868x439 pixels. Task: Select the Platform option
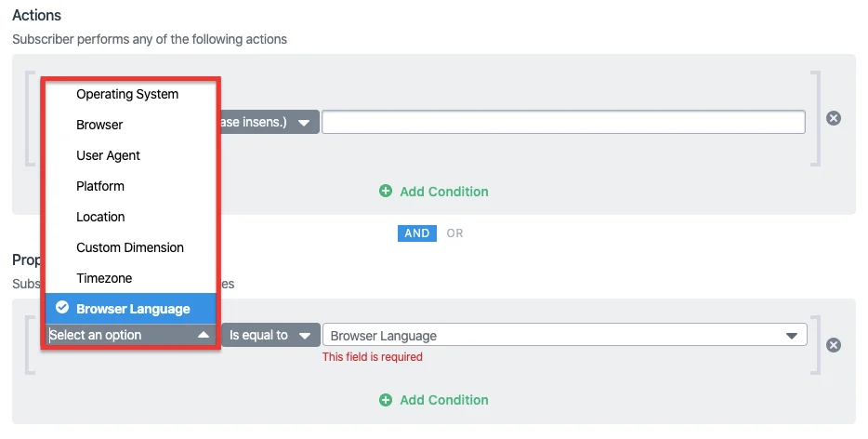100,186
